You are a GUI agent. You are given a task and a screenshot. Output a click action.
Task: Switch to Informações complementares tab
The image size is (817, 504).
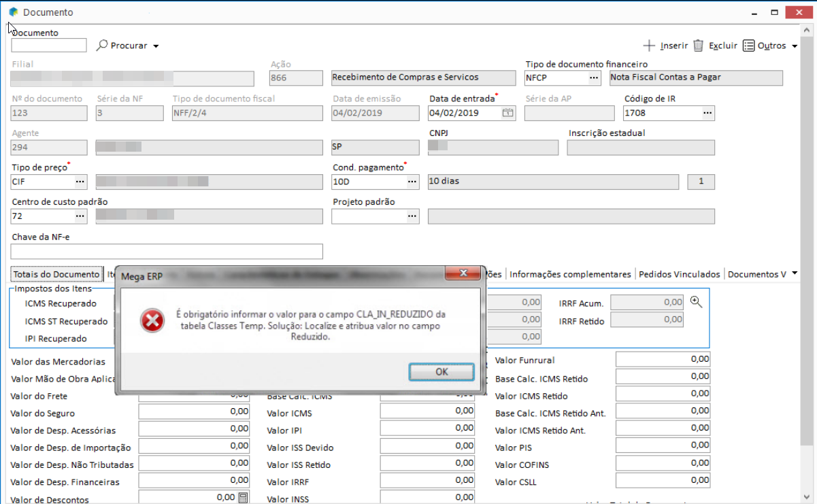[x=570, y=274]
